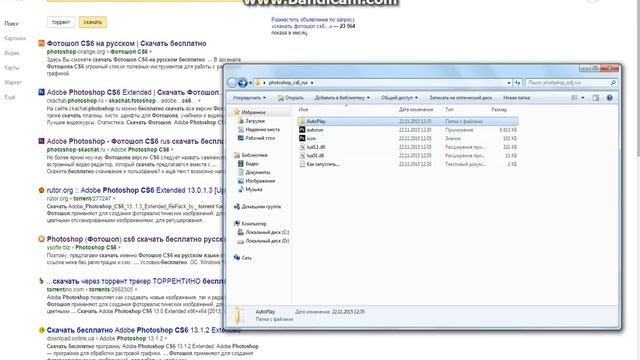The image size is (640, 360).
Task: Click the refresh button next to address bar
Action: (517, 83)
